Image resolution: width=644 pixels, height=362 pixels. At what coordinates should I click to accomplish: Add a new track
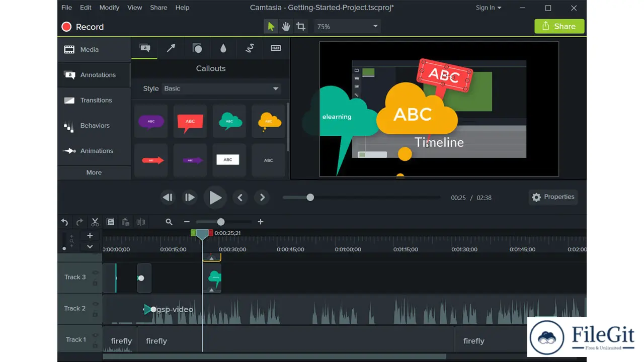coord(90,235)
